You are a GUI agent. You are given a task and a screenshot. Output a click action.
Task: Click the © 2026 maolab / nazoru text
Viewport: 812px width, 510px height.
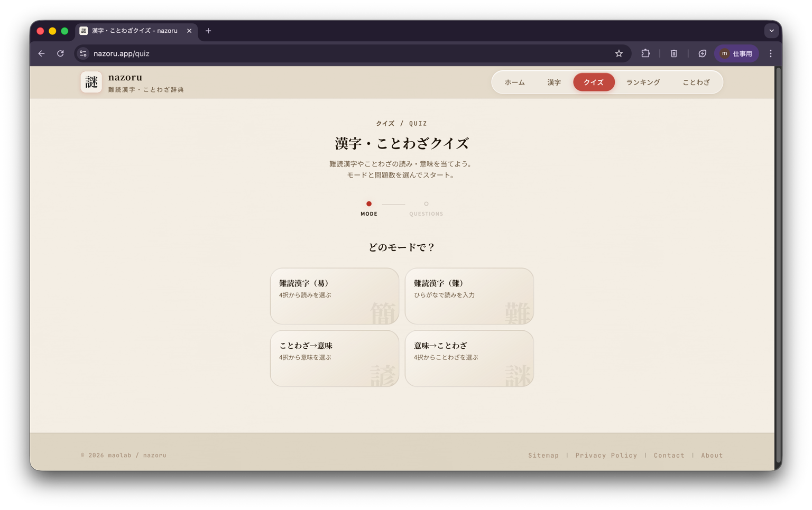(x=123, y=455)
